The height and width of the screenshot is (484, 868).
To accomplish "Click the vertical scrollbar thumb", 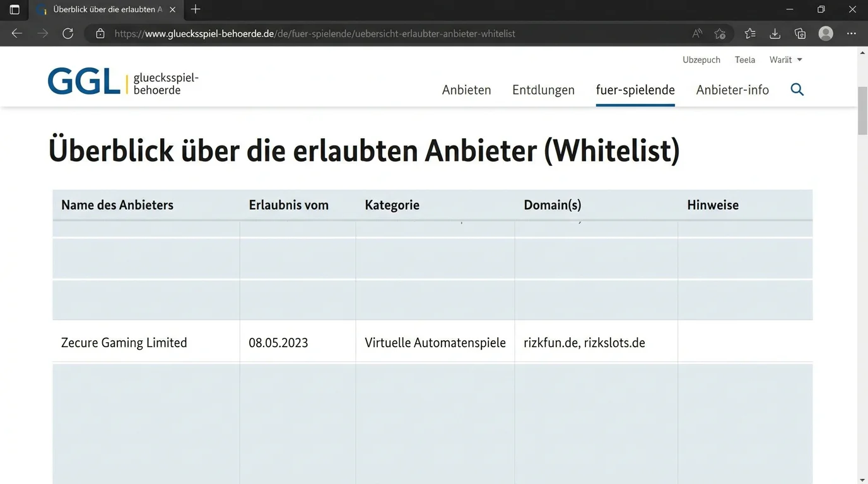I will (862, 110).
